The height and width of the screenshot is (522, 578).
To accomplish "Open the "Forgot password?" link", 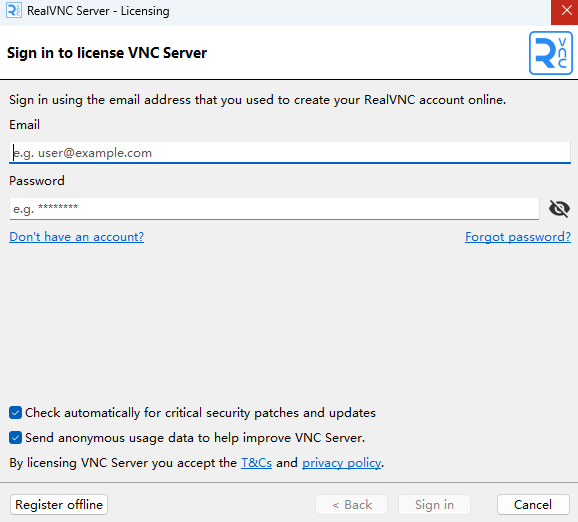I will (x=518, y=237).
